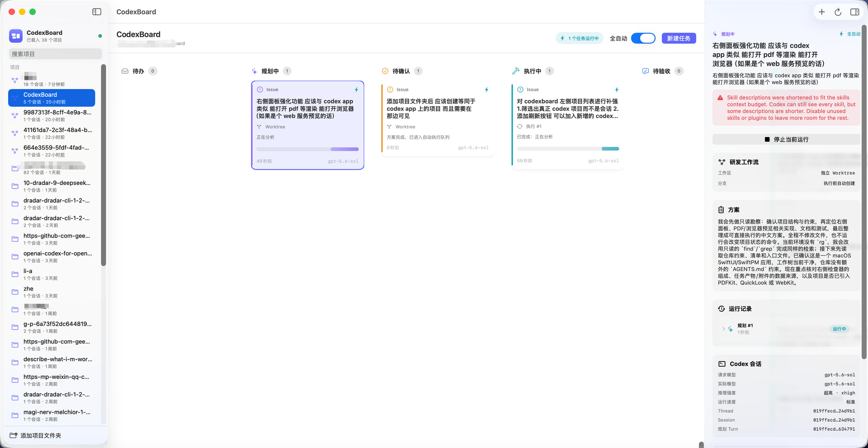Open the https-mp-weixin-qq-c... project
The image size is (868, 448).
(52, 380)
